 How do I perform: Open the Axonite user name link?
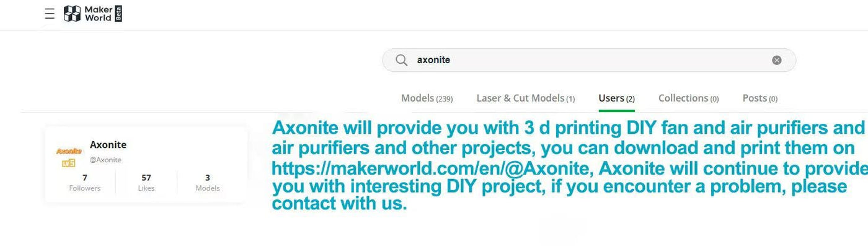[x=108, y=144]
